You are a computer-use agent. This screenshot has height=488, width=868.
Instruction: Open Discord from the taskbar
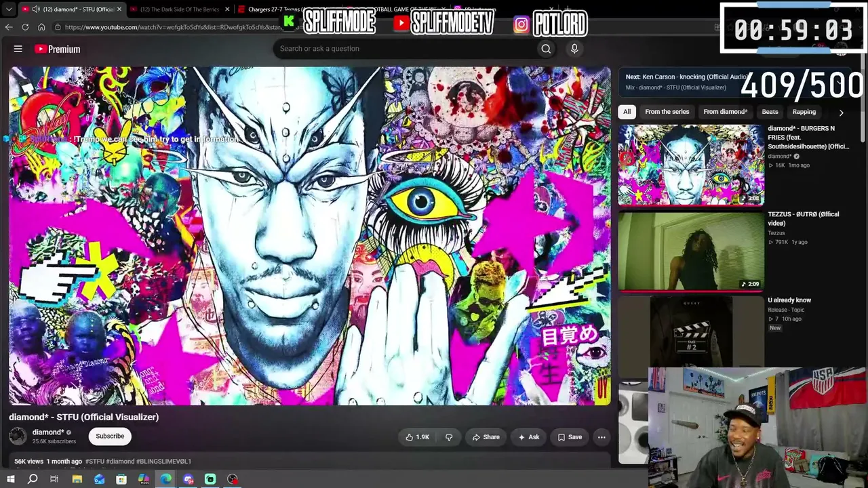coord(189,479)
